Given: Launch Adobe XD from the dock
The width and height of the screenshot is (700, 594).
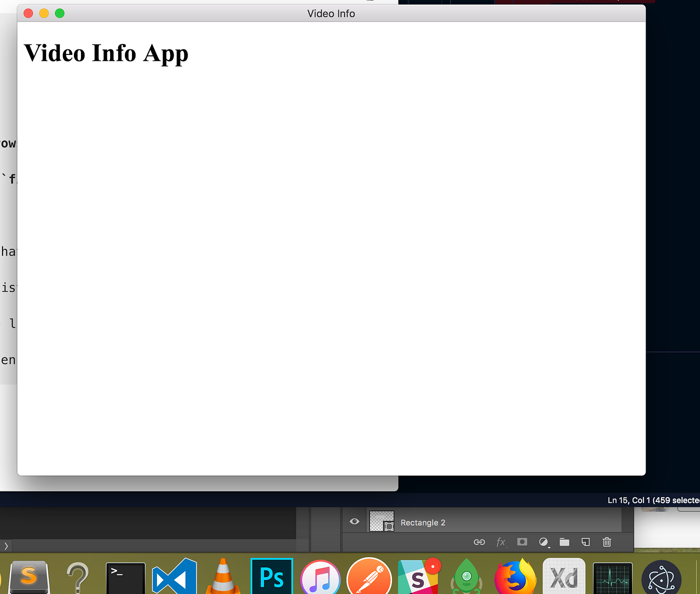Looking at the screenshot, I should point(564,577).
